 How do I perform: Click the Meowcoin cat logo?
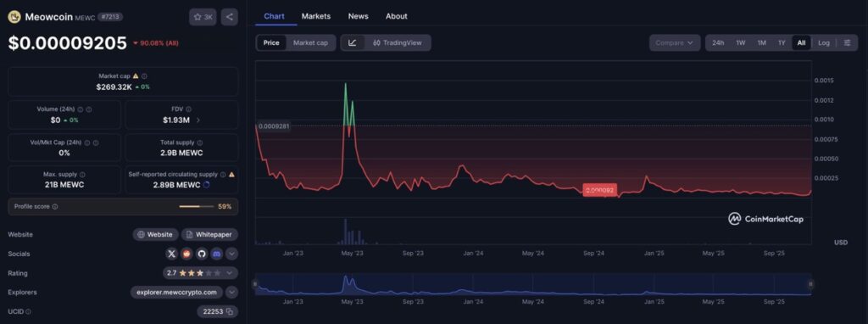14,17
